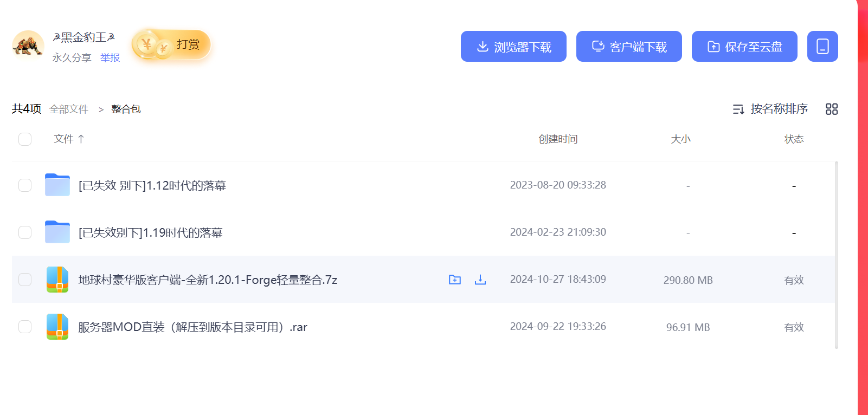Click the 服务器MOD直装 rar archive icon

[x=57, y=327]
